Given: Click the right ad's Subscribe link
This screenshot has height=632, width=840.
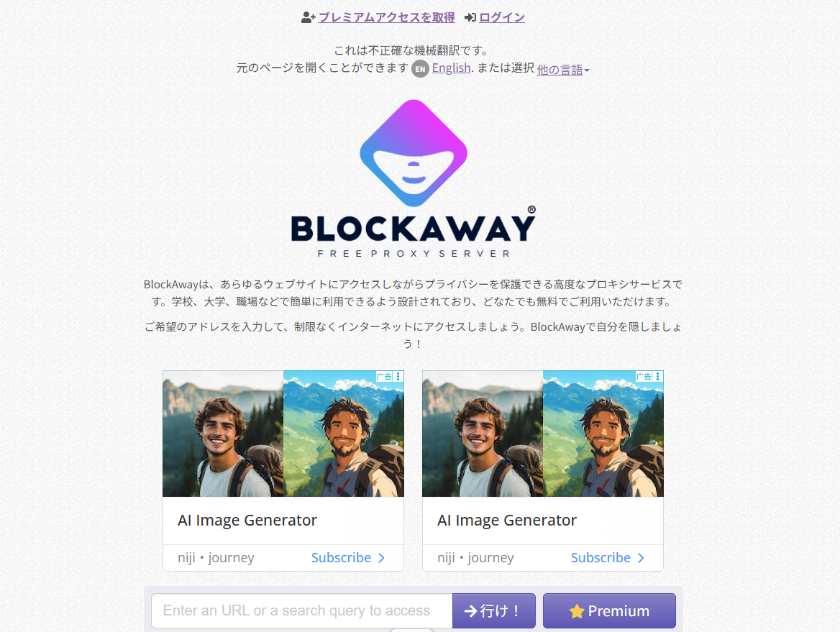Looking at the screenshot, I should point(601,558).
